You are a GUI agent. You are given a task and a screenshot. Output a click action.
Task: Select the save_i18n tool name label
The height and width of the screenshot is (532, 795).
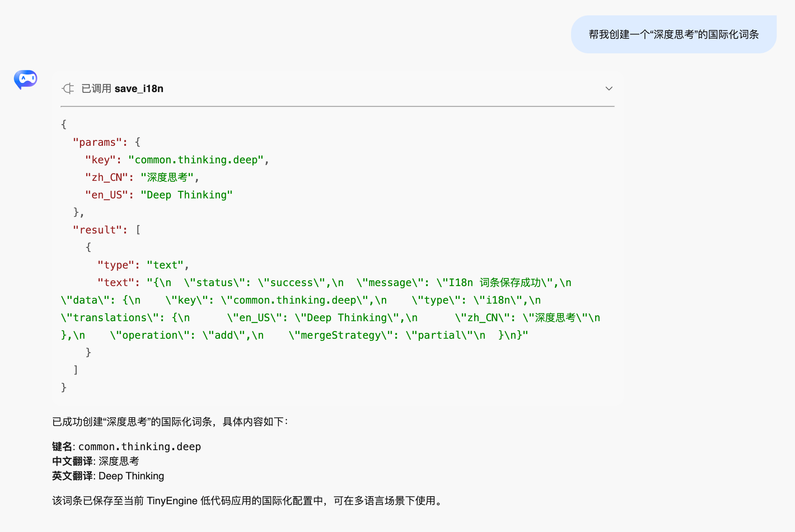pos(139,88)
